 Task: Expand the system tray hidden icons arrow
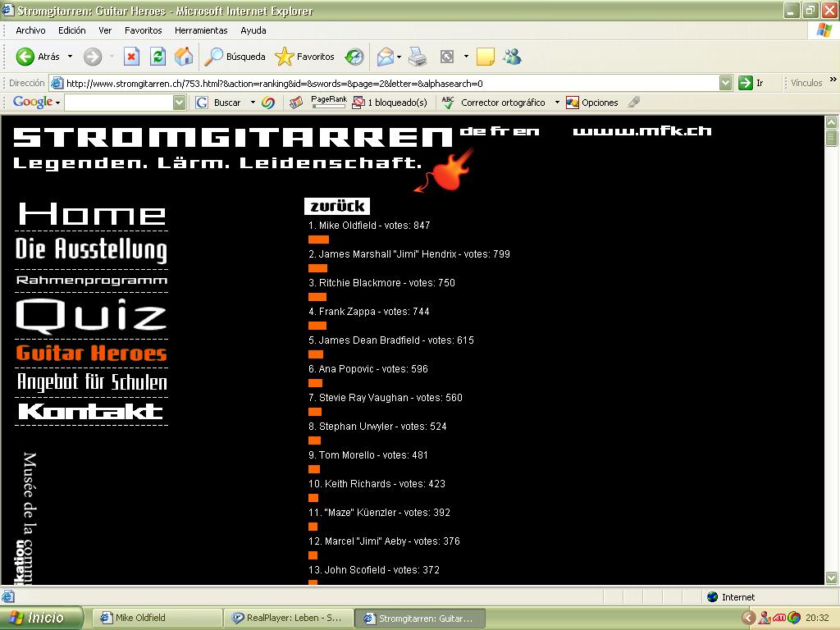click(x=748, y=618)
